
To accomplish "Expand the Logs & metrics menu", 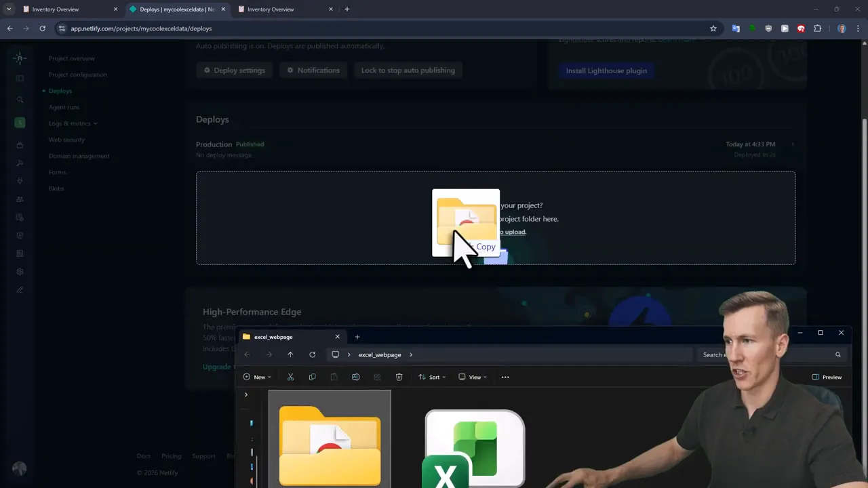I will coord(73,123).
